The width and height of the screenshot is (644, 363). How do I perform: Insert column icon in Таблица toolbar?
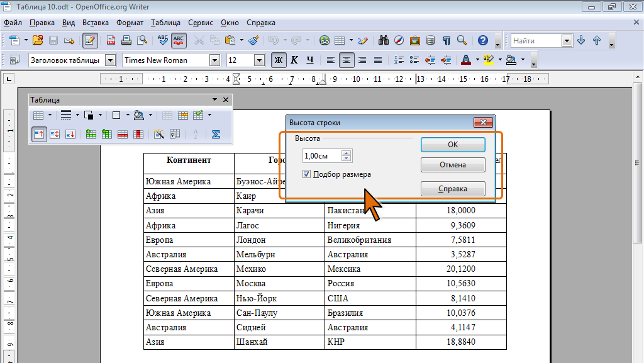(x=107, y=134)
